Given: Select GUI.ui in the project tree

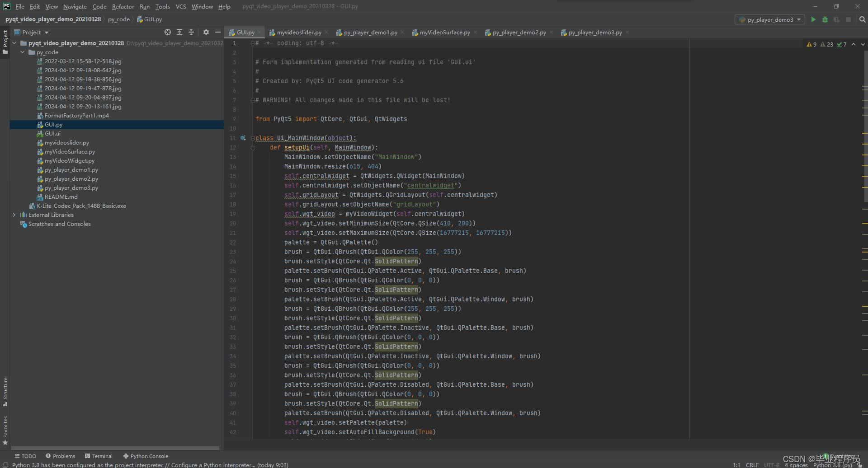Looking at the screenshot, I should click(x=52, y=133).
